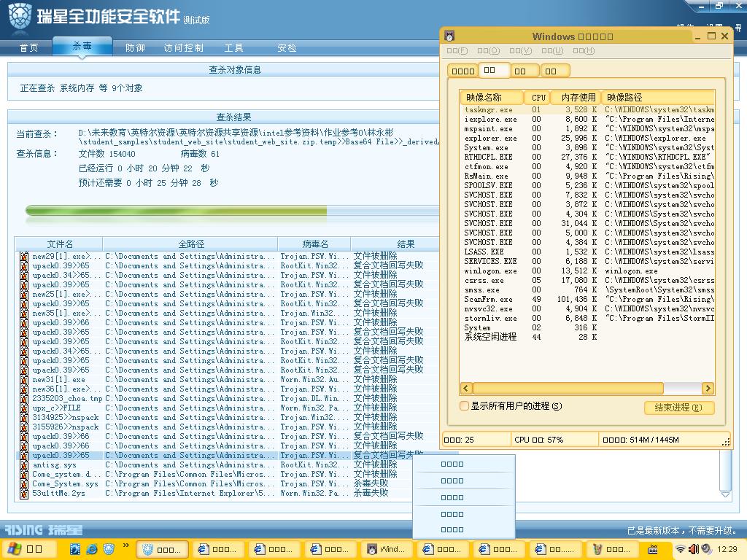Image resolution: width=747 pixels, height=560 pixels.
Task: Select the taskmgr.exe process
Action: point(587,109)
